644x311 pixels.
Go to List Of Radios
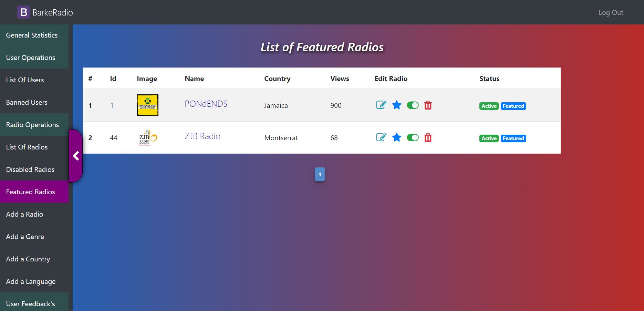(34, 147)
